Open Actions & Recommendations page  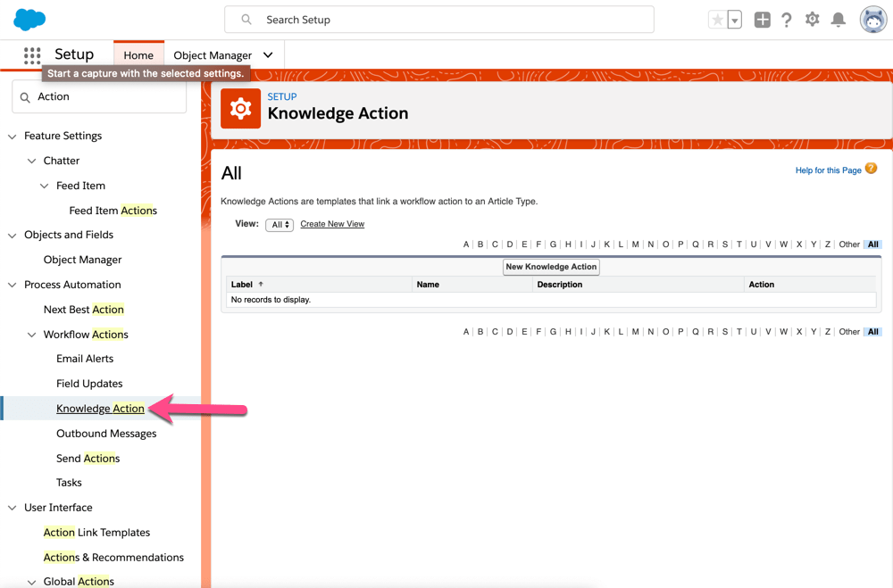pyautogui.click(x=113, y=558)
